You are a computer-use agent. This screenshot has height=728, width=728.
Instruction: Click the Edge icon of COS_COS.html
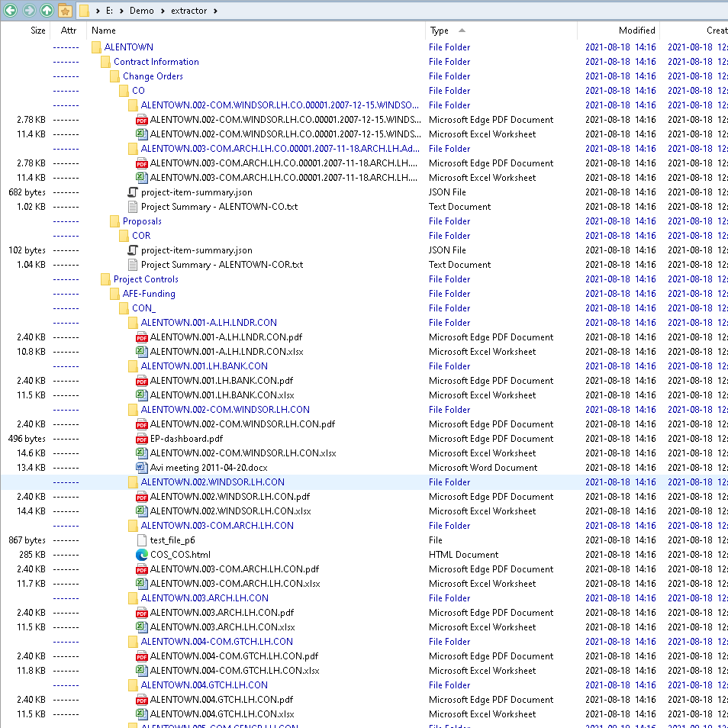point(141,555)
